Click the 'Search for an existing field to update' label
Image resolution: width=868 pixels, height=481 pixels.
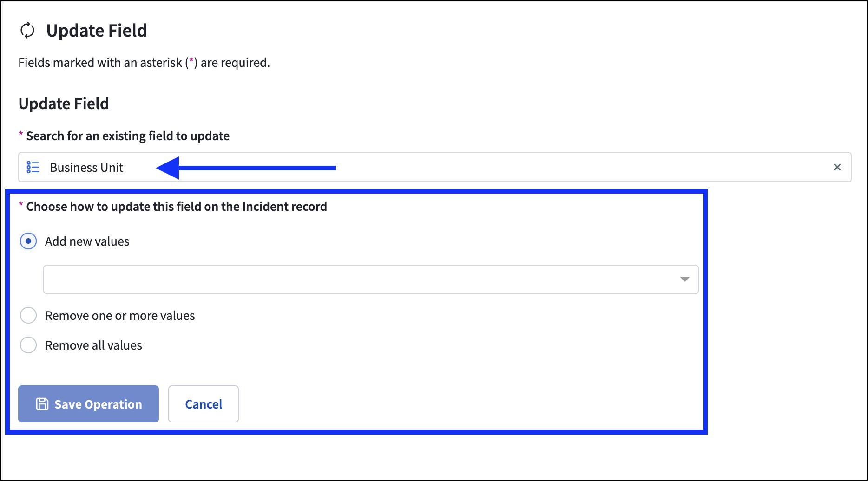click(128, 136)
